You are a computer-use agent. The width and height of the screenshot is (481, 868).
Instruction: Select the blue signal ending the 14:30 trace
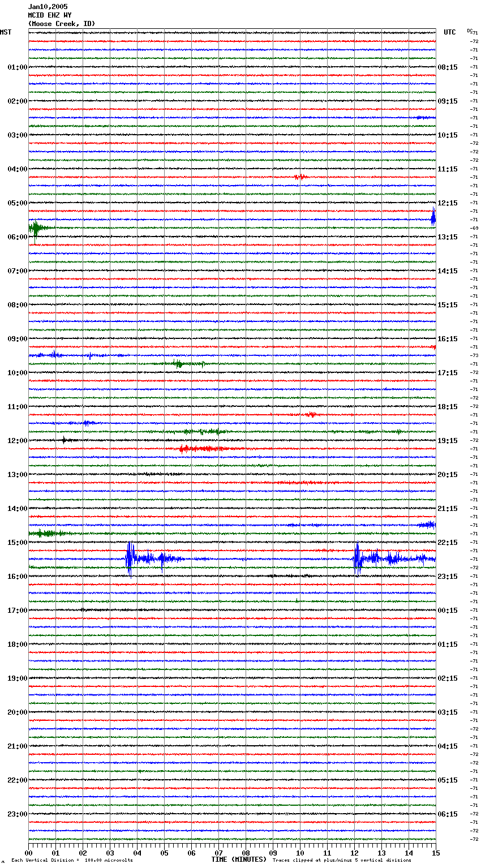pyautogui.click(x=427, y=525)
